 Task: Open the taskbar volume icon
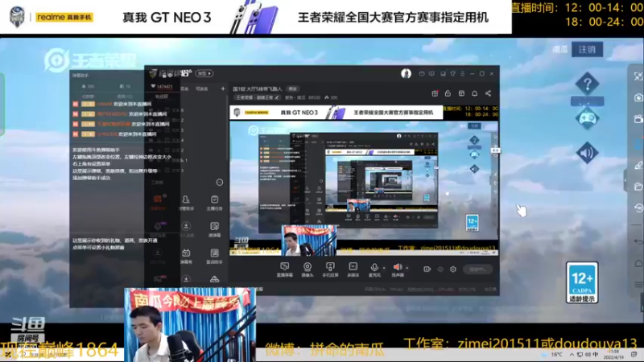588,354
